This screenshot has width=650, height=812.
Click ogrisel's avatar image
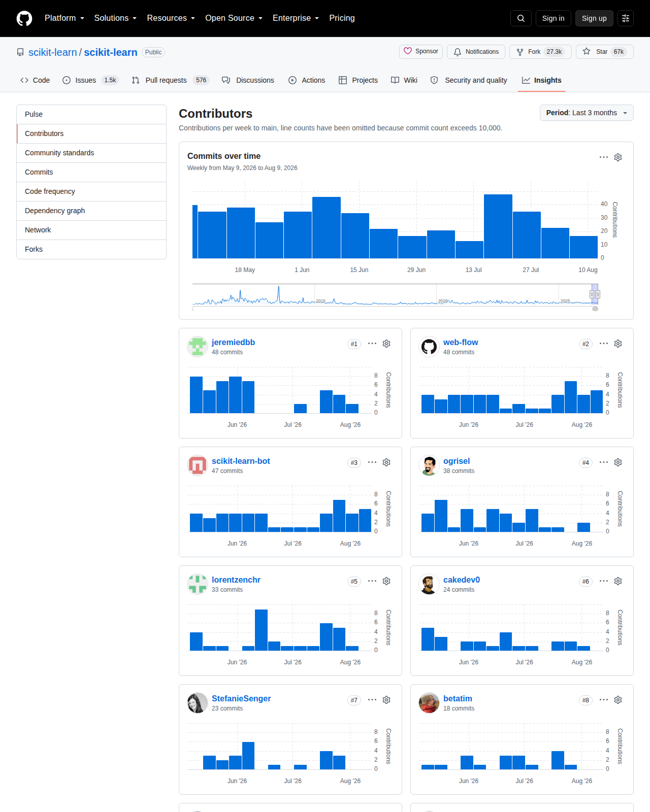point(429,465)
